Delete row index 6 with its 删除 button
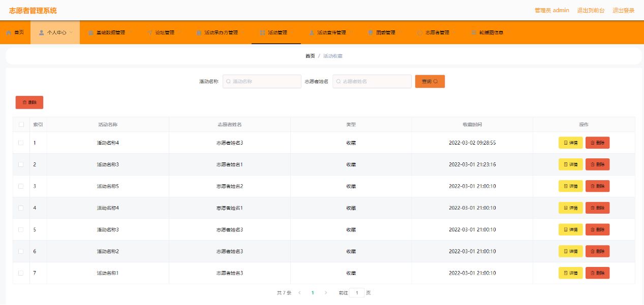 pos(598,251)
